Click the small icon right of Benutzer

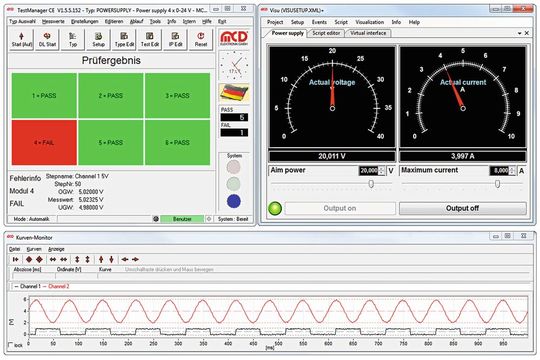click(209, 219)
